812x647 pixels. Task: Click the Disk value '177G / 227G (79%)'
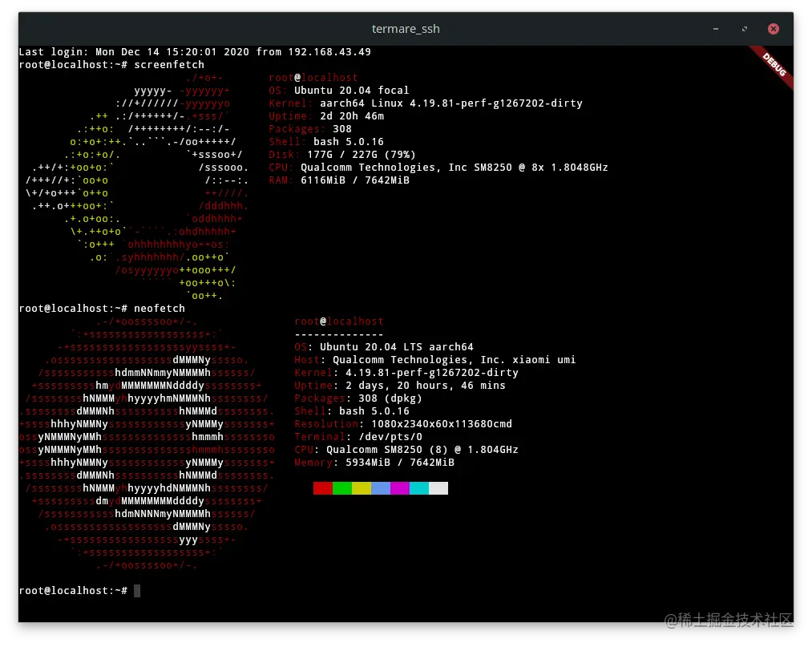point(362,155)
